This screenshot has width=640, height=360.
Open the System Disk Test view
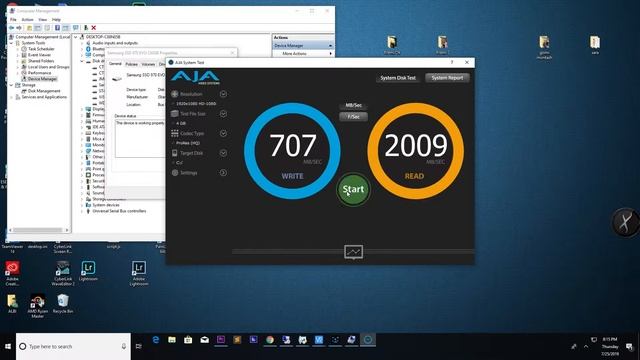click(398, 78)
